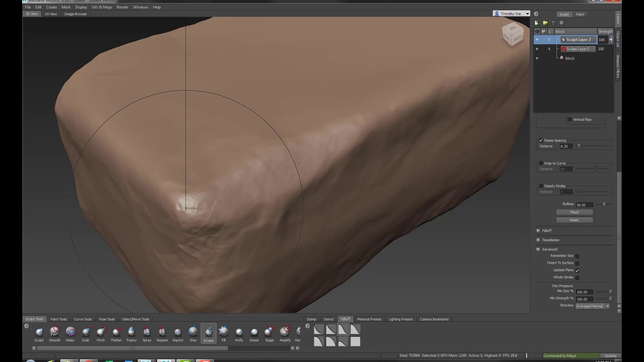This screenshot has width=644, height=362.
Task: Collapse the Advanced section
Action: pyautogui.click(x=538, y=249)
